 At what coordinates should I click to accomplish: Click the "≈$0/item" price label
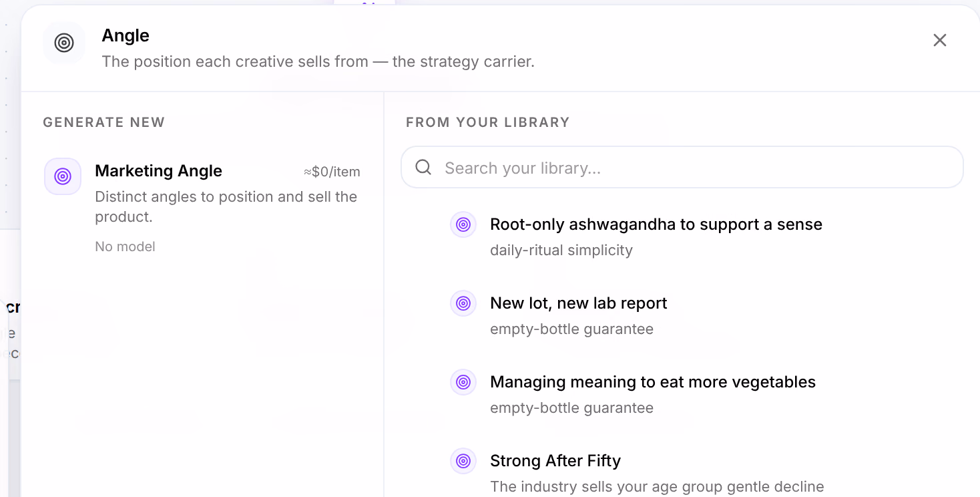[332, 172]
